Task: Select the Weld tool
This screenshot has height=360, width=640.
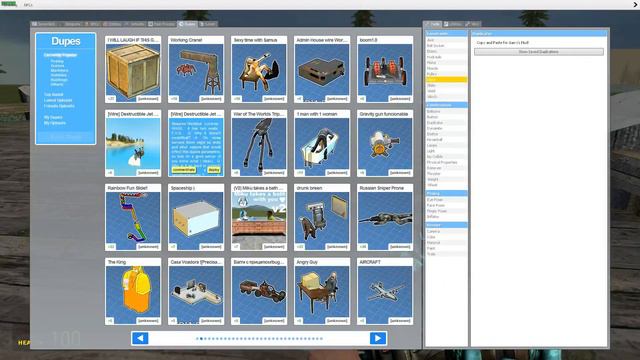Action: pyautogui.click(x=446, y=91)
